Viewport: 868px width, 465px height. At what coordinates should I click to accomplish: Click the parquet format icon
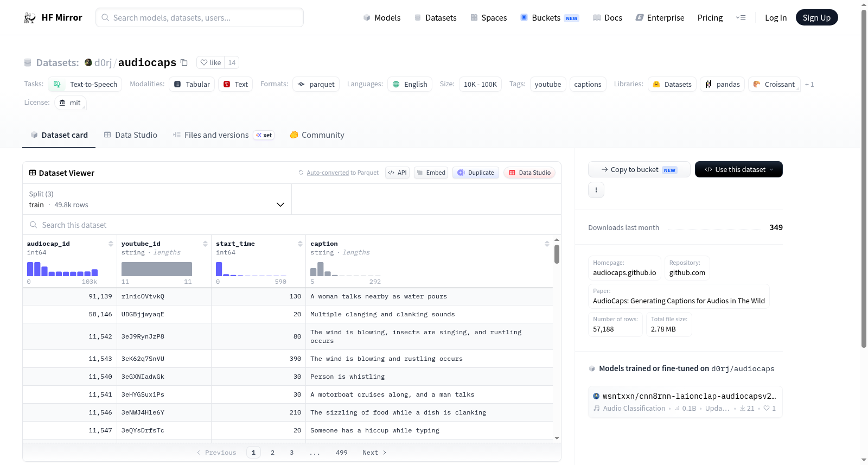pos(301,84)
